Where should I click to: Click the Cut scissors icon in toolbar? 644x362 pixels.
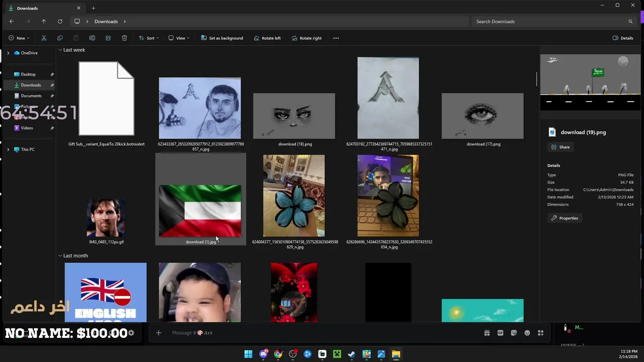(44, 38)
